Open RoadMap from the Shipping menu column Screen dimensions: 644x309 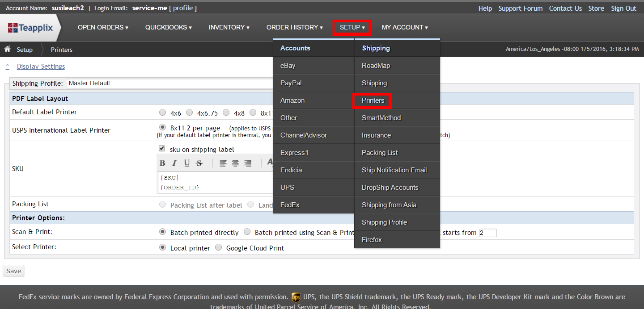pos(397,66)
